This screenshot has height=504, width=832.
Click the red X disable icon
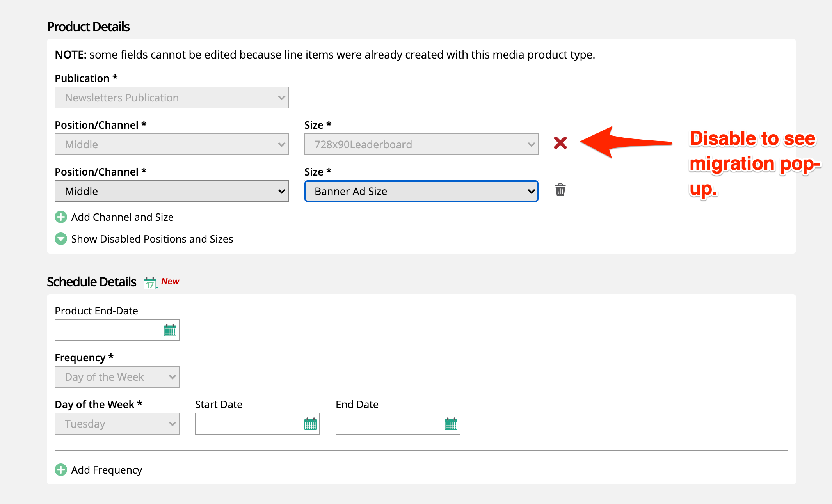coord(560,143)
